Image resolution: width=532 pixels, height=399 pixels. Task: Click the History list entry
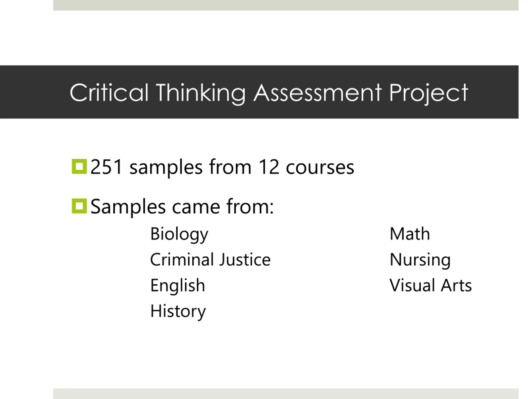pyautogui.click(x=178, y=311)
